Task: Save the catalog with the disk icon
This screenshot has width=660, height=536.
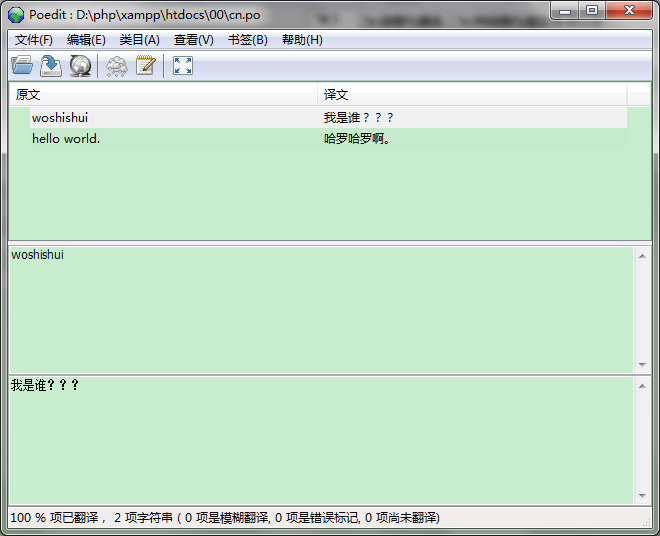Action: coord(51,66)
